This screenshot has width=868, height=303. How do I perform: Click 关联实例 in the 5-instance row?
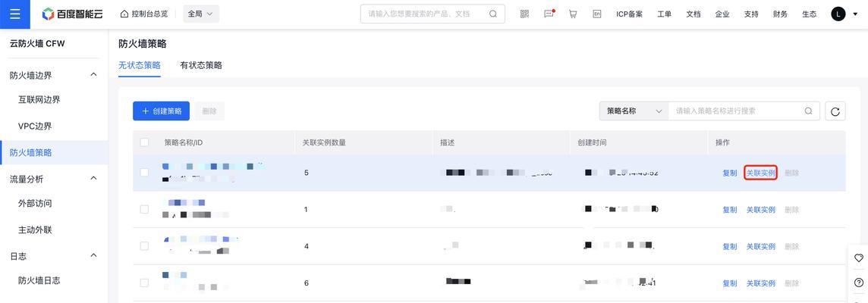pos(760,173)
